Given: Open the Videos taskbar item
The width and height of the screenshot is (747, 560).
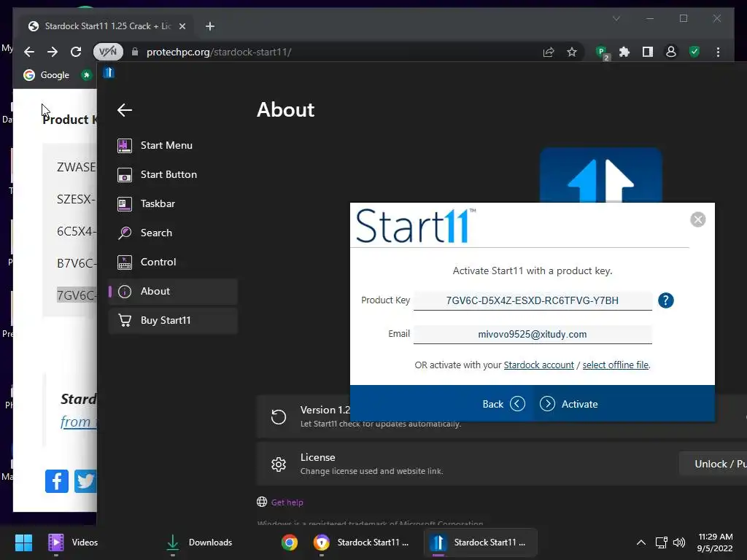Looking at the screenshot, I should (x=73, y=542).
